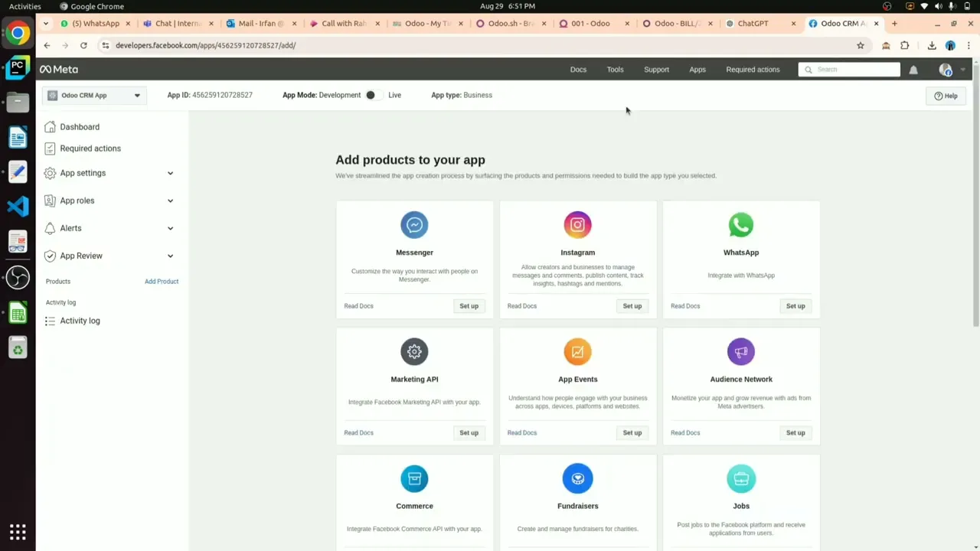Click the browser address bar URL

[205, 45]
